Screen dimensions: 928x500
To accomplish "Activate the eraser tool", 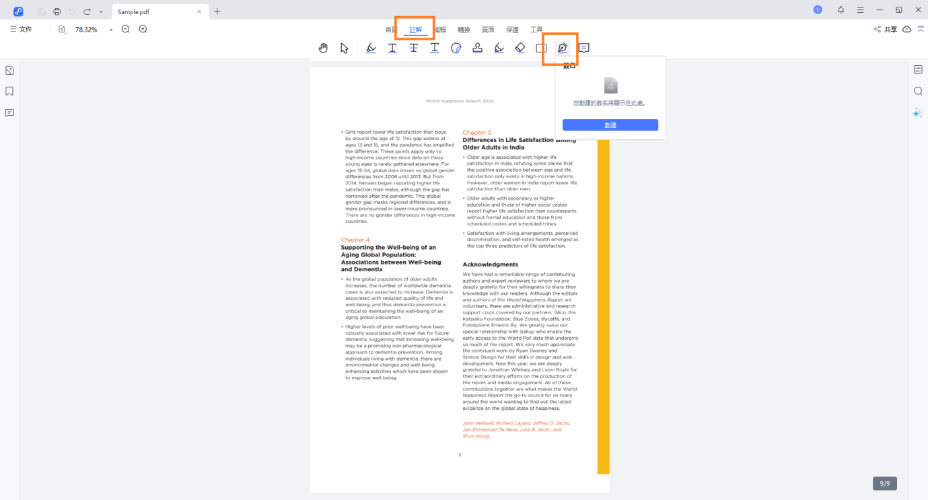I will click(519, 48).
